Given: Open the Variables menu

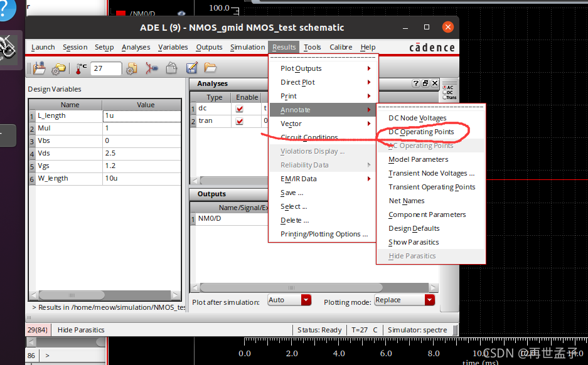Looking at the screenshot, I should [173, 47].
